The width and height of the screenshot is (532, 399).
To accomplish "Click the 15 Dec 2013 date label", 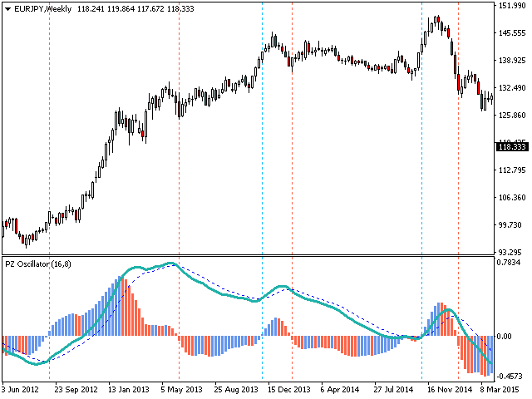I will (x=289, y=388).
